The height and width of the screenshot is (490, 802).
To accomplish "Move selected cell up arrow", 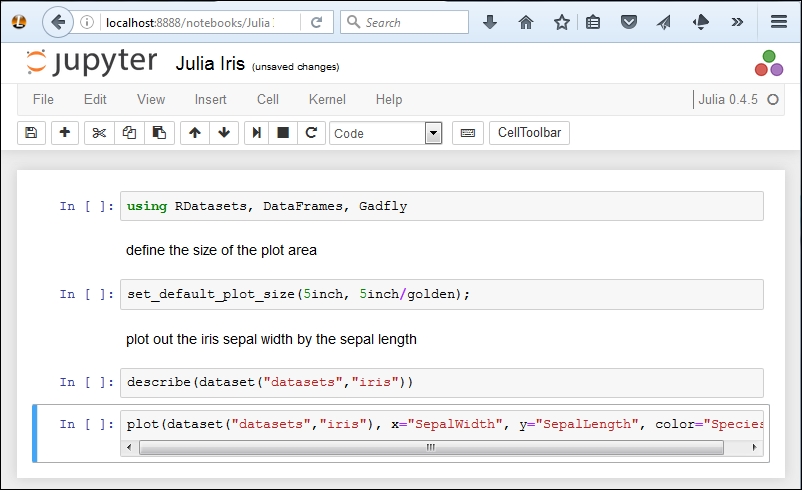I will (195, 133).
